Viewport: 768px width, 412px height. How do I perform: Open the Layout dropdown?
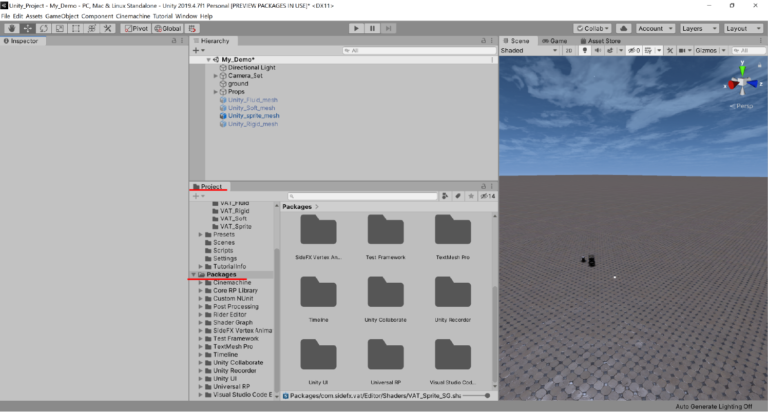(x=743, y=28)
